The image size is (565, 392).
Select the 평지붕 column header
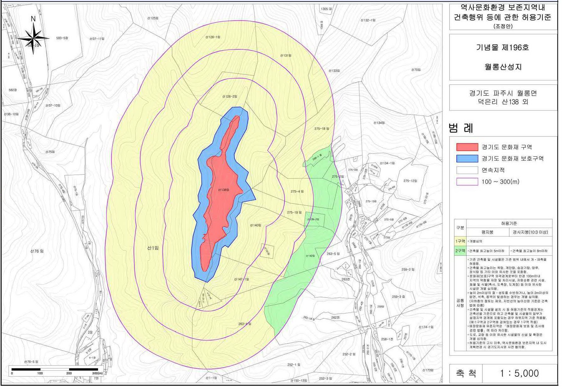point(487,232)
